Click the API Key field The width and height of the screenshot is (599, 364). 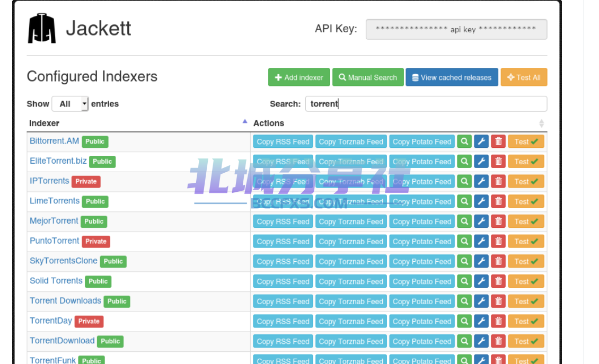(x=456, y=30)
